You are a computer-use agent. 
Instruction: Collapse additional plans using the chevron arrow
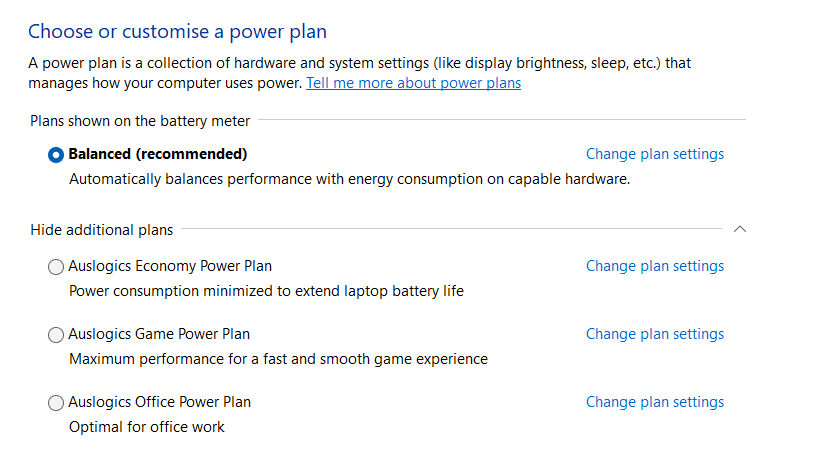click(x=740, y=229)
